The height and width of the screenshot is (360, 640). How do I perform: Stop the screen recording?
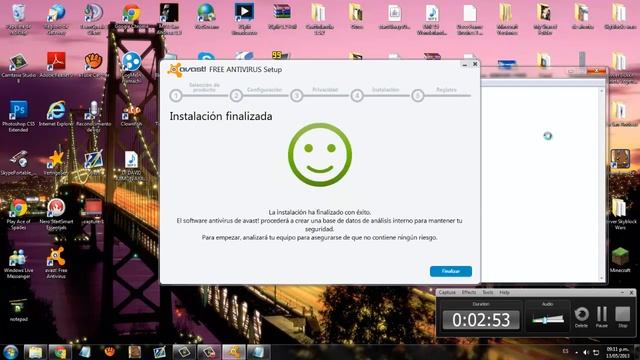tap(622, 317)
